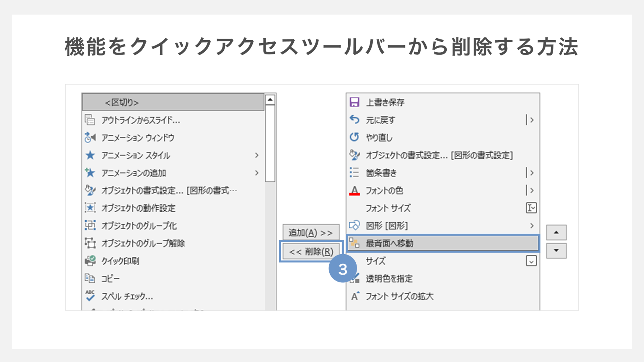Click the bullets (箇条書き) icon
Image resolution: width=644 pixels, height=362 pixels.
coord(354,173)
